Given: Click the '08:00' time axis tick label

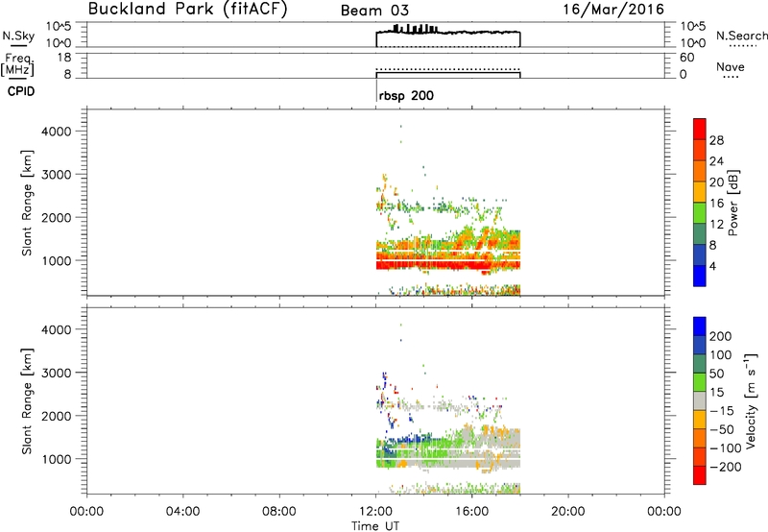Looking at the screenshot, I should 279,512.
